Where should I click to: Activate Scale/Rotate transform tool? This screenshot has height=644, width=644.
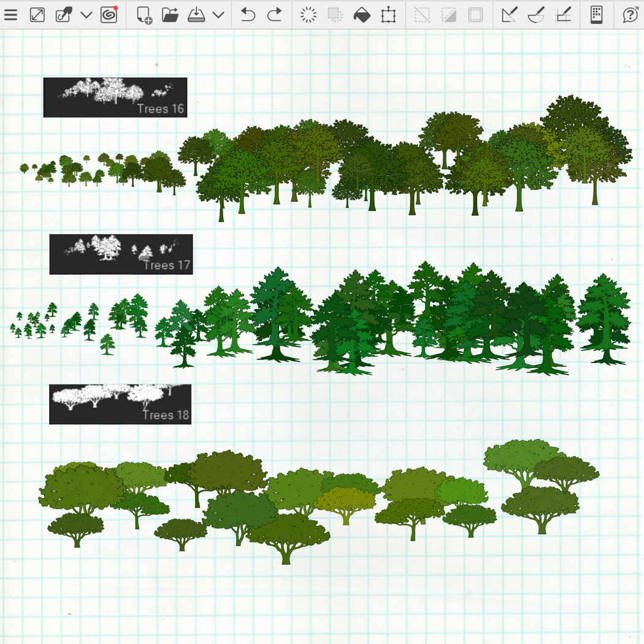[388, 15]
